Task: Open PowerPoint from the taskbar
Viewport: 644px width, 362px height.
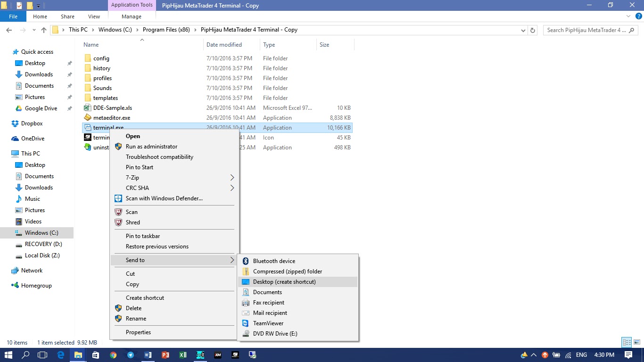Action: 165,355
